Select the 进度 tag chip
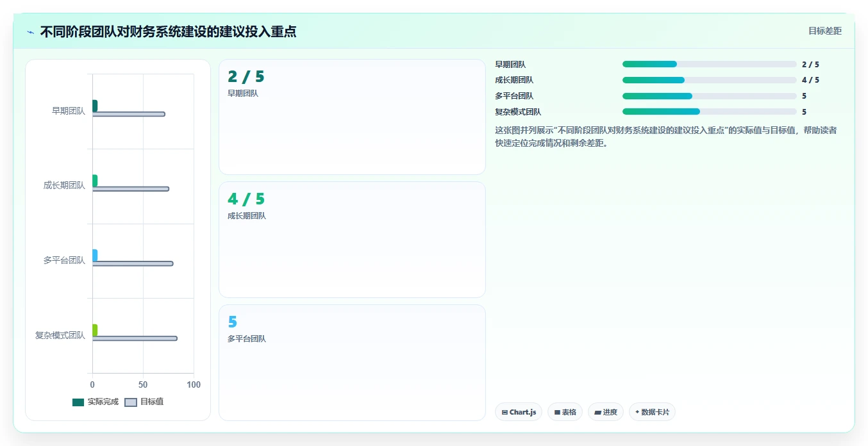This screenshot has height=446, width=868. 606,412
